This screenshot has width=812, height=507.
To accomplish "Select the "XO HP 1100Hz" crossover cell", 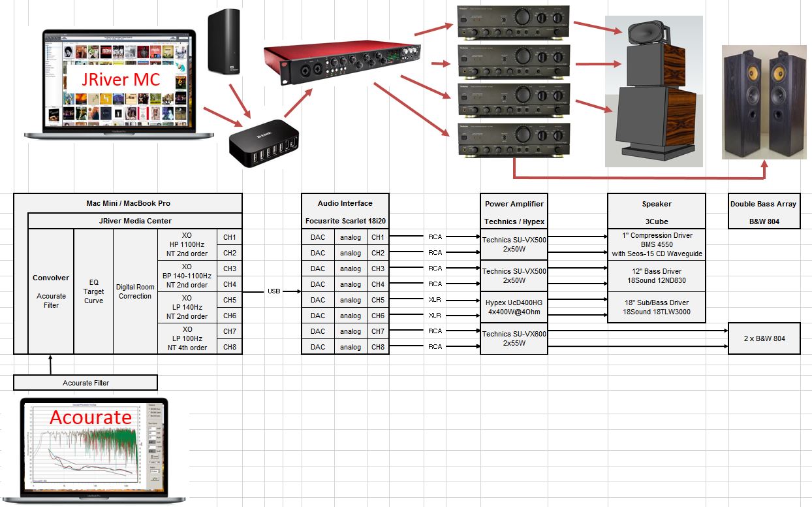I will (x=187, y=244).
